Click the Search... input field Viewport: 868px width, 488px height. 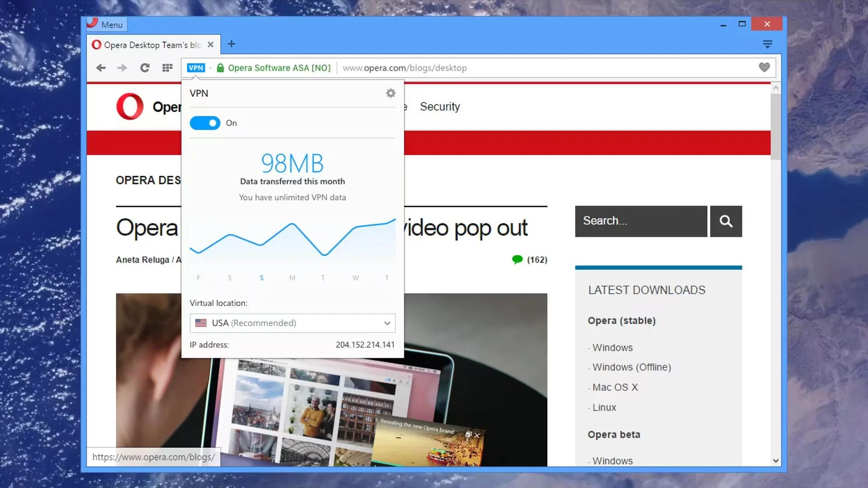click(641, 221)
